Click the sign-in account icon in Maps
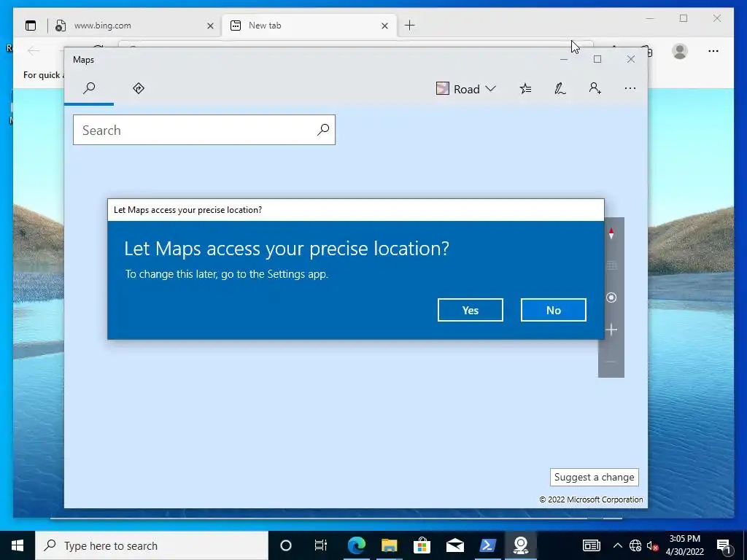This screenshot has width=747, height=560. (595, 88)
